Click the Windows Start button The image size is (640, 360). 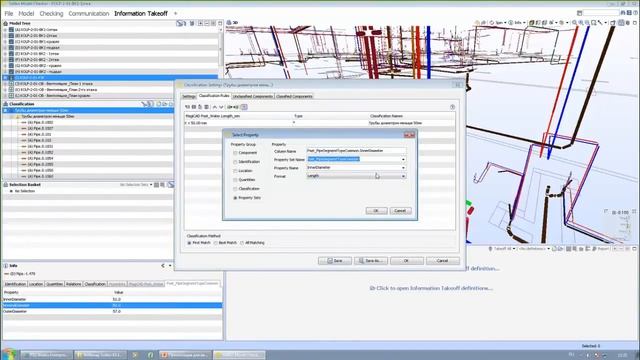coord(9,354)
